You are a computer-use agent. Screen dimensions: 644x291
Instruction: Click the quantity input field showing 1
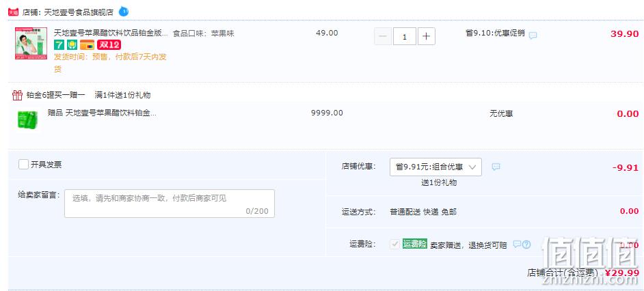[405, 36]
